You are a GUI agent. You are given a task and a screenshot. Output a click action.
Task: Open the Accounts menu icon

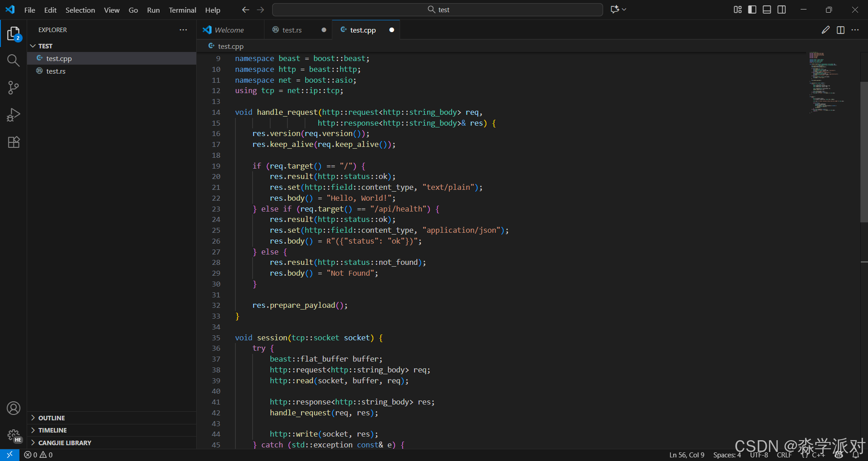click(x=14, y=408)
